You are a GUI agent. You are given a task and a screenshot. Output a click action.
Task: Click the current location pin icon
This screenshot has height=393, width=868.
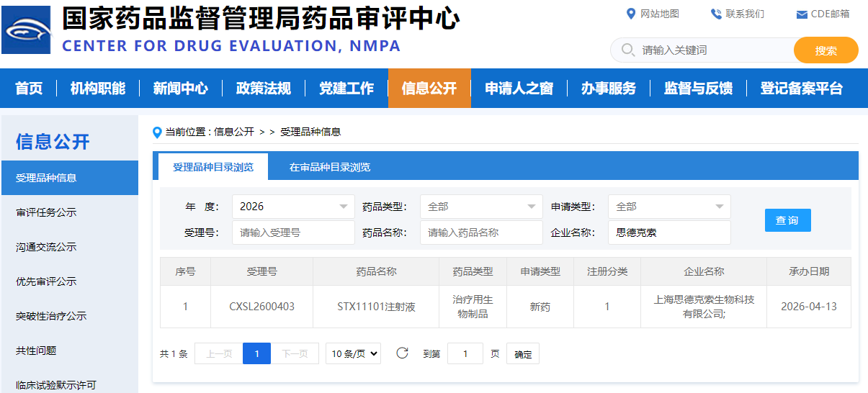158,132
